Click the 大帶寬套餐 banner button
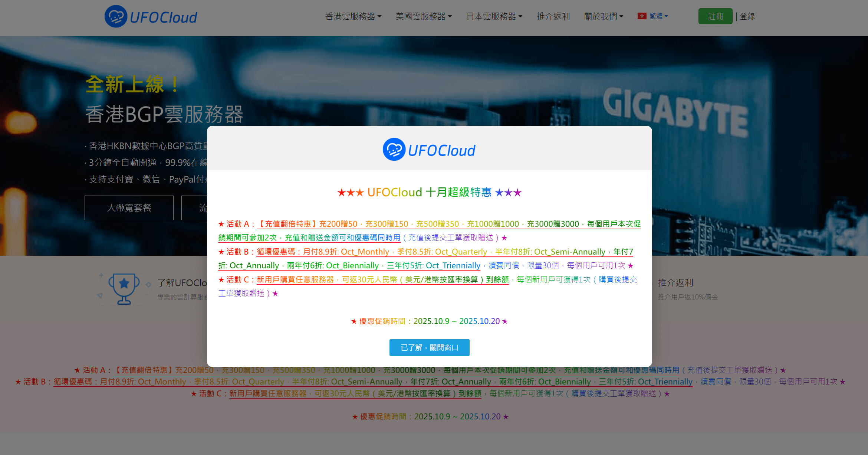This screenshot has width=868, height=455. click(x=129, y=208)
